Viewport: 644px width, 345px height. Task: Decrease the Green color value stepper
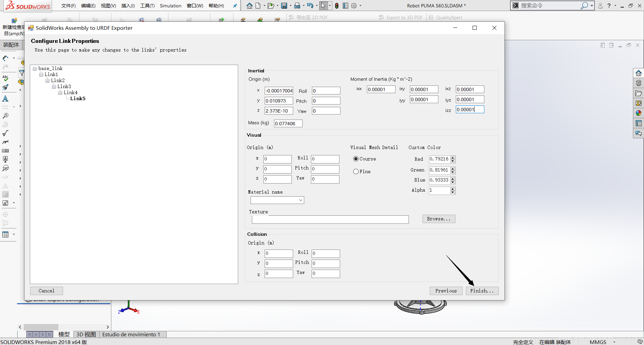[453, 172]
